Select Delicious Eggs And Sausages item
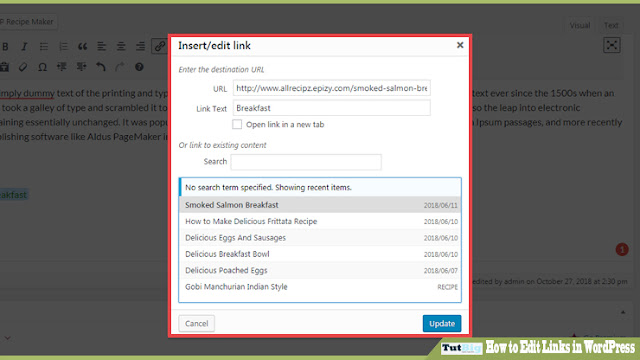Image resolution: width=640 pixels, height=360 pixels. (320, 238)
